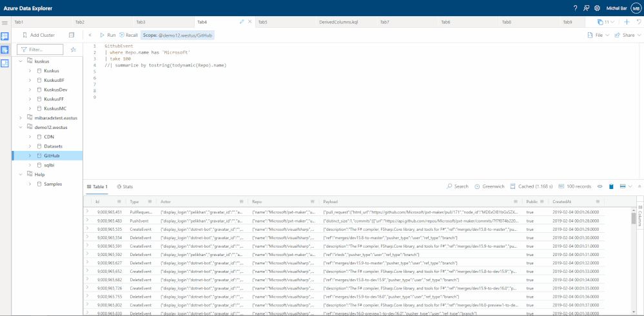Toggle the eye visibility icon in results
The height and width of the screenshot is (316, 644).
pos(600,186)
